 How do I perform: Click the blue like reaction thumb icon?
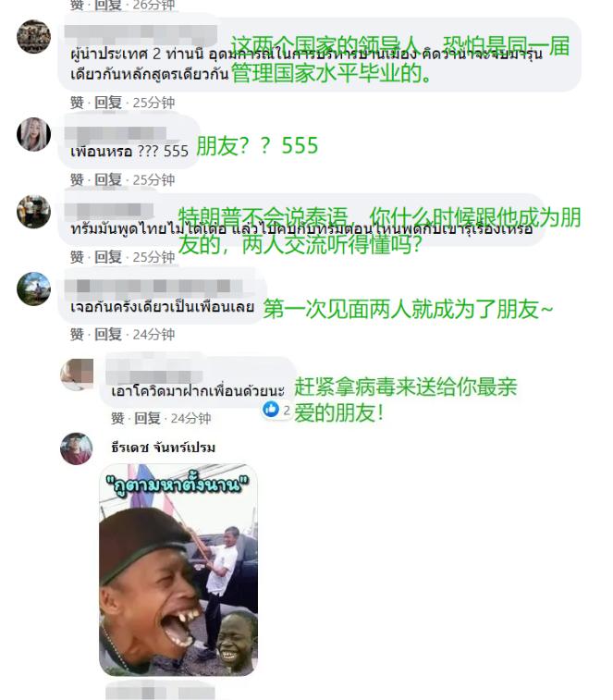271,409
